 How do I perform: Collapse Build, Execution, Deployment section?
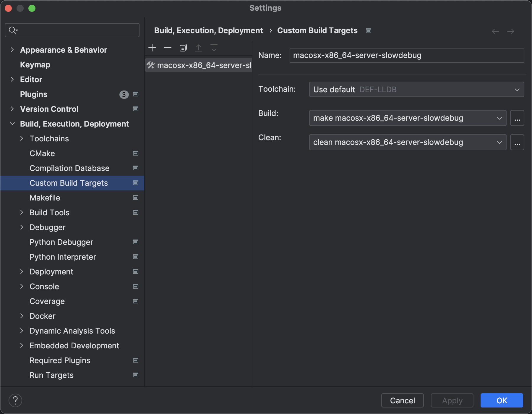[12, 124]
